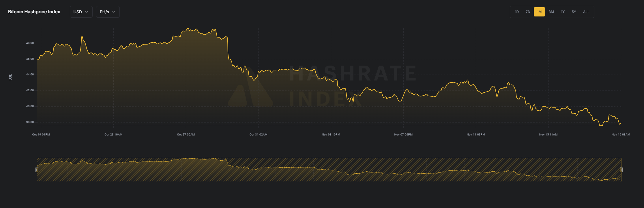Click the vertical USD axis title
644x208 pixels.
[x=10, y=77]
